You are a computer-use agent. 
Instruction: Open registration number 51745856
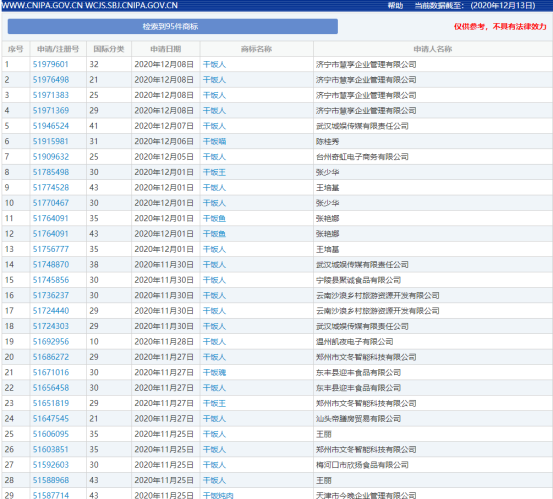(x=51, y=280)
